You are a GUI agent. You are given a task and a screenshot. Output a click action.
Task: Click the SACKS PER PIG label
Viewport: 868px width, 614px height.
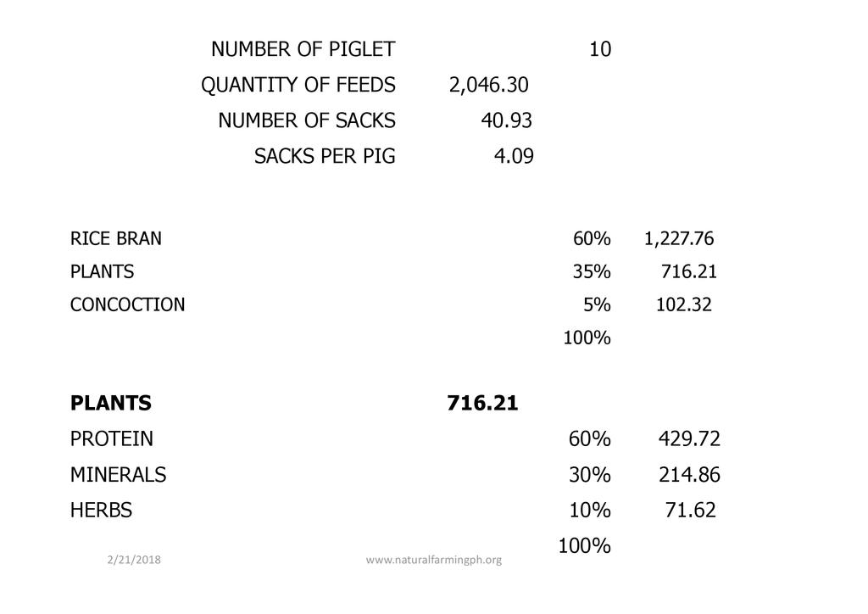tap(324, 156)
